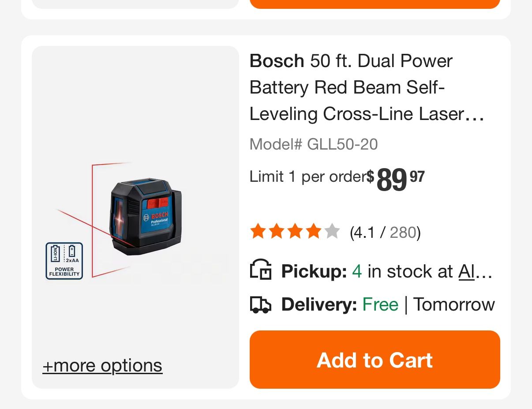
Task: Click the underlined pickup store name link
Action: coord(475,271)
